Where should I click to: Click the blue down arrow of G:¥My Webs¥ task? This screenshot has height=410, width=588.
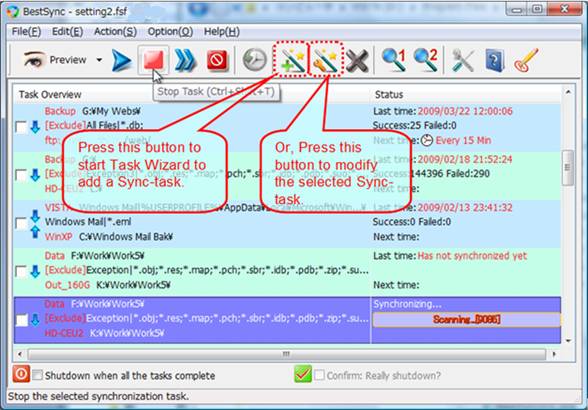(x=35, y=127)
